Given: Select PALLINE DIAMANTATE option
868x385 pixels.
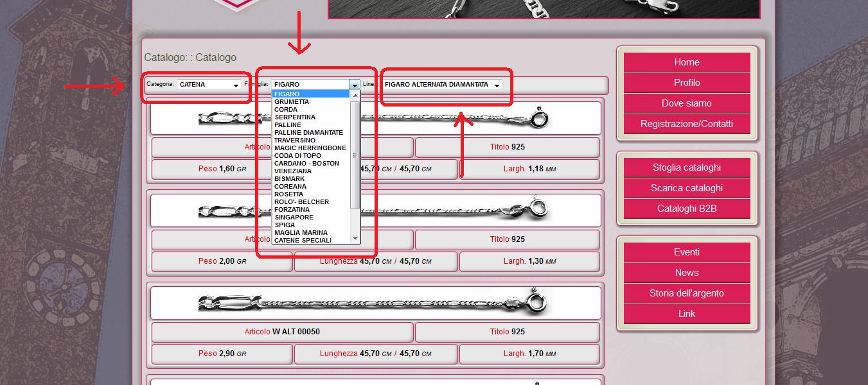Looking at the screenshot, I should pyautogui.click(x=308, y=133).
